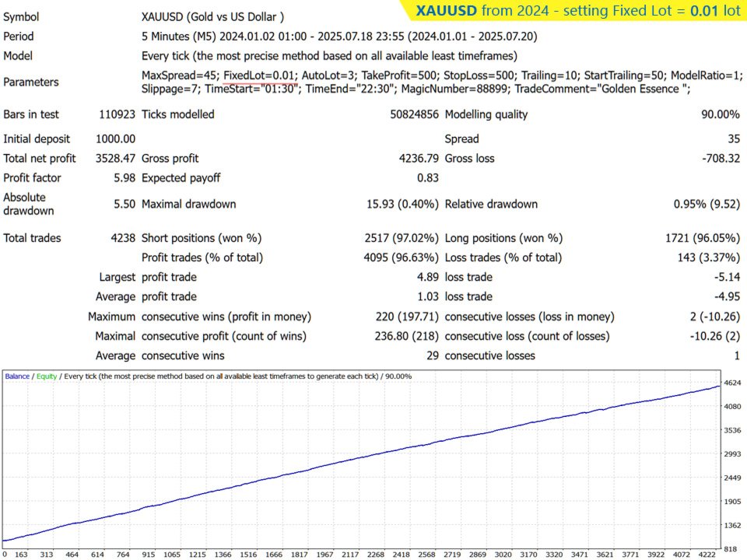747x560 pixels.
Task: Click the Profit trades value 4095 (96.63%)
Action: tap(402, 257)
